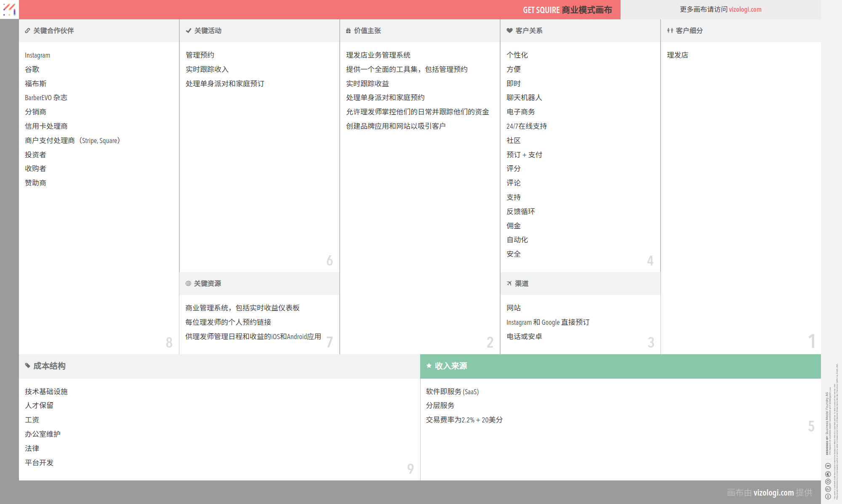Click the vizologi logo icon at top-left
The height and width of the screenshot is (504, 842).
(x=9, y=9)
